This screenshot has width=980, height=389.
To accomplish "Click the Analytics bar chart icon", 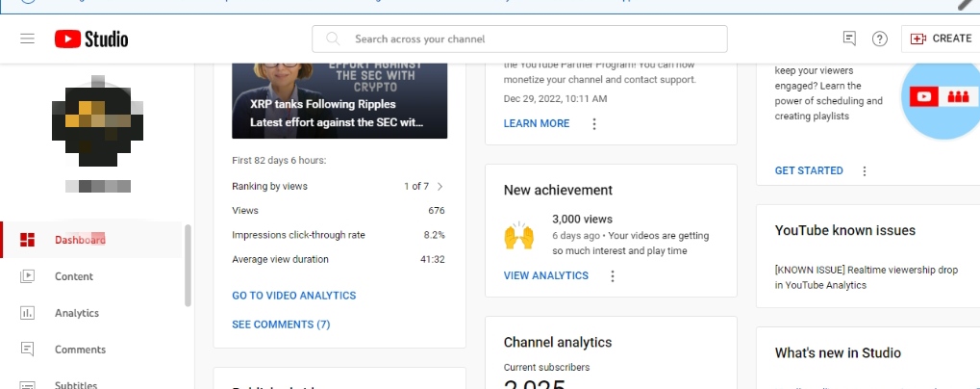I will pos(27,313).
